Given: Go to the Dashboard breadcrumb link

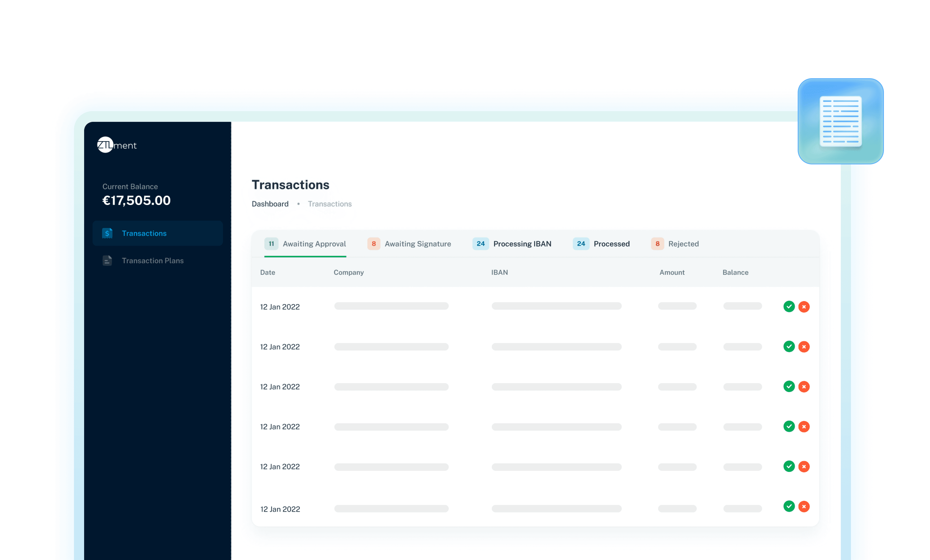Looking at the screenshot, I should (270, 204).
